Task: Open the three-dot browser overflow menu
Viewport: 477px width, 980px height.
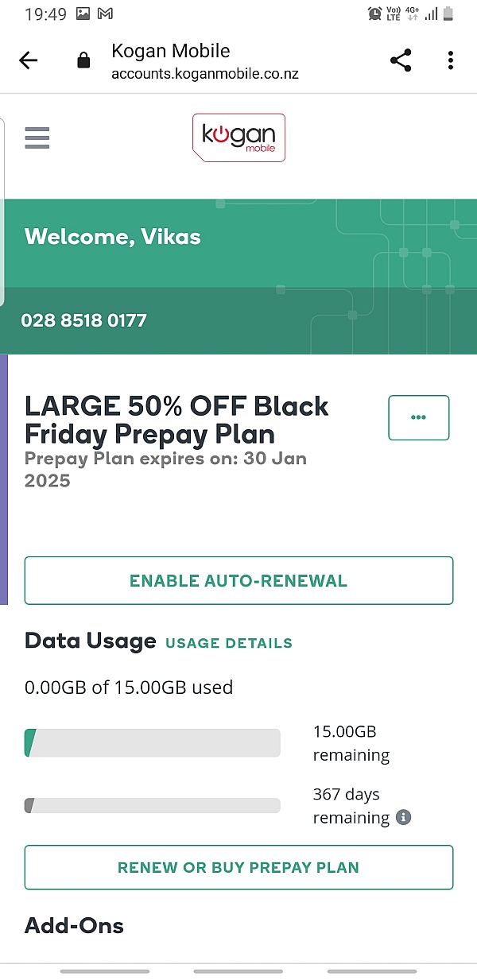Action: [x=450, y=60]
